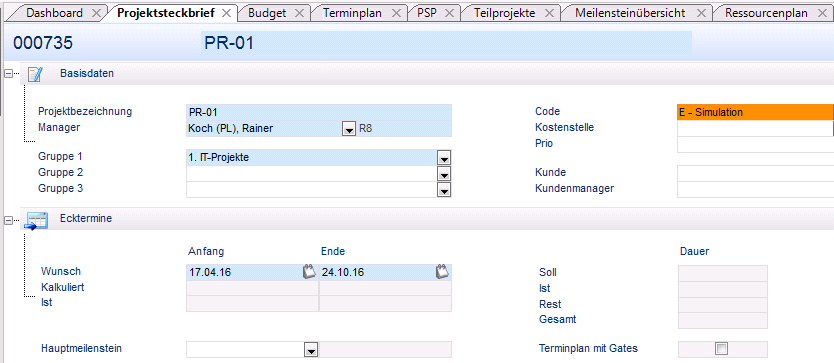Click the Anfang column heading

coord(206,251)
